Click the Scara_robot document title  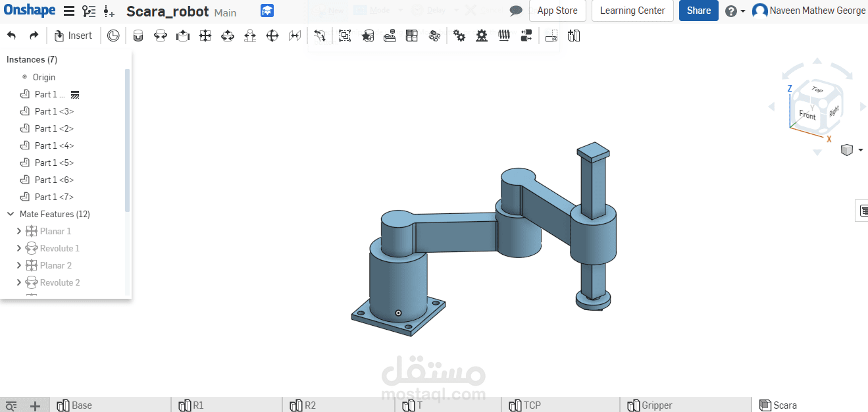point(168,11)
